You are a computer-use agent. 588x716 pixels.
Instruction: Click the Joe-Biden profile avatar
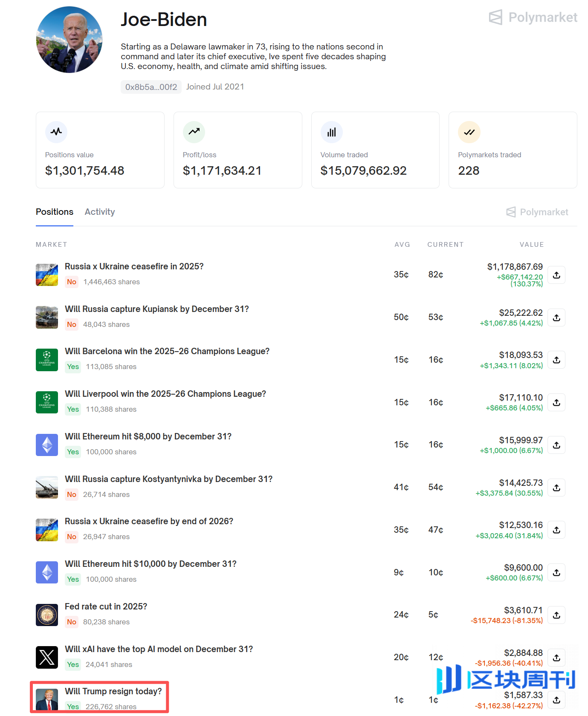click(70, 40)
